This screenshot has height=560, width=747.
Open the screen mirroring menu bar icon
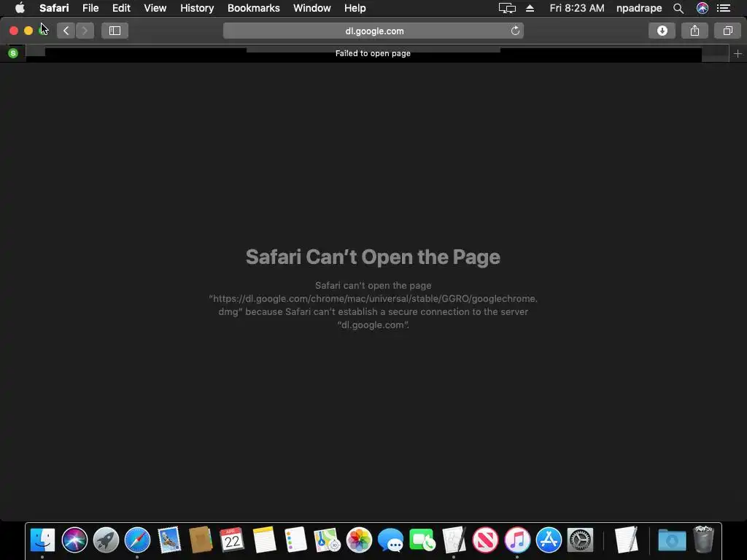[x=507, y=8]
